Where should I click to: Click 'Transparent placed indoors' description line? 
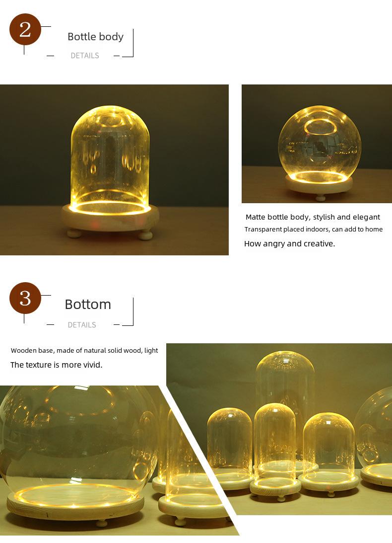314,229
